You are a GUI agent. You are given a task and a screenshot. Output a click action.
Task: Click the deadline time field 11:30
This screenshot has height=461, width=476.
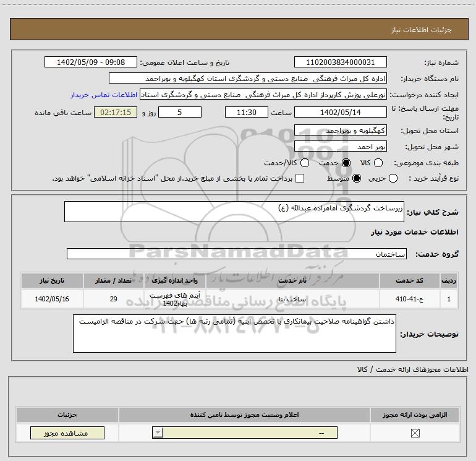pos(247,113)
